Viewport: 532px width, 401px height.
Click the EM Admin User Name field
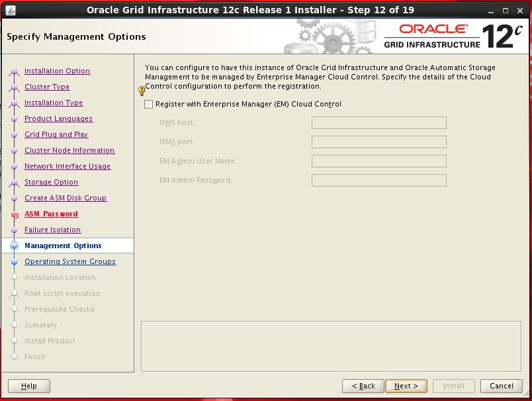(x=379, y=161)
